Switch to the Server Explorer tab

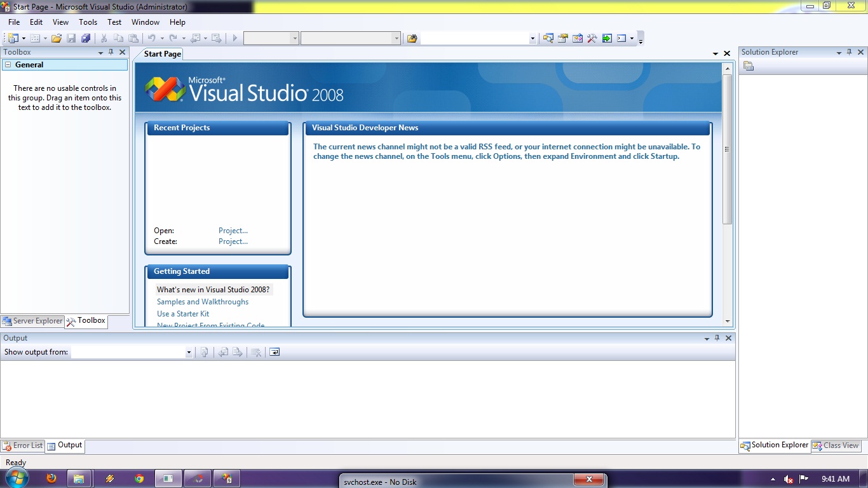pyautogui.click(x=32, y=321)
